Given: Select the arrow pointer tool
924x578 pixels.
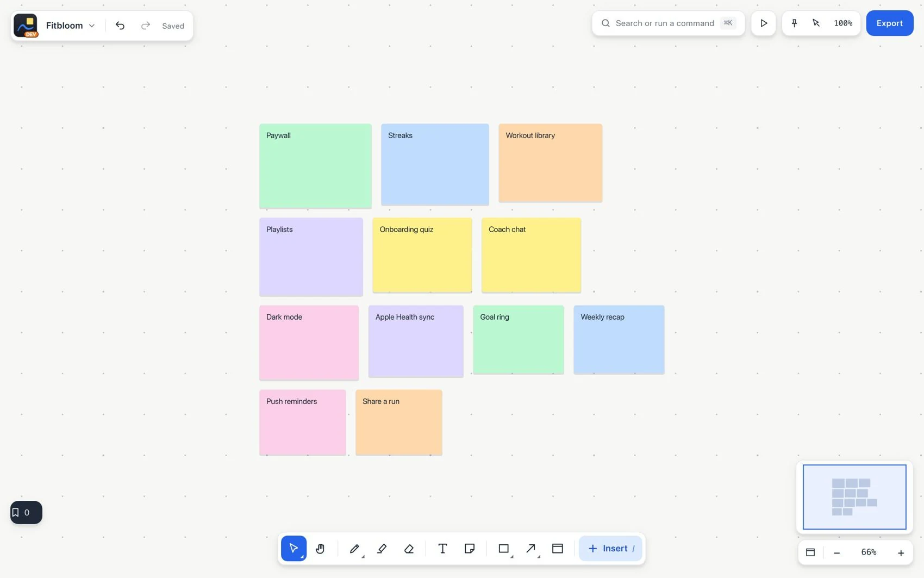Looking at the screenshot, I should point(294,548).
